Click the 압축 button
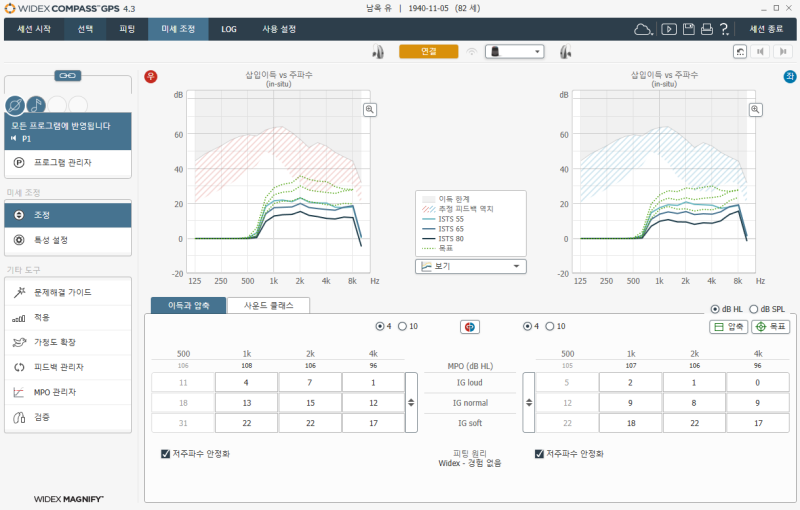Viewport: 800px width, 510px height. pyautogui.click(x=729, y=327)
